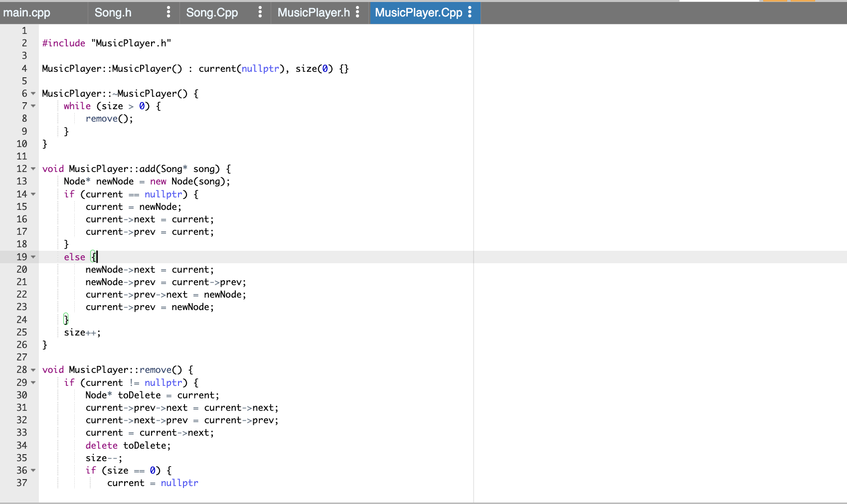Click the nullptr keyword on line 37
847x504 pixels.
(x=179, y=483)
